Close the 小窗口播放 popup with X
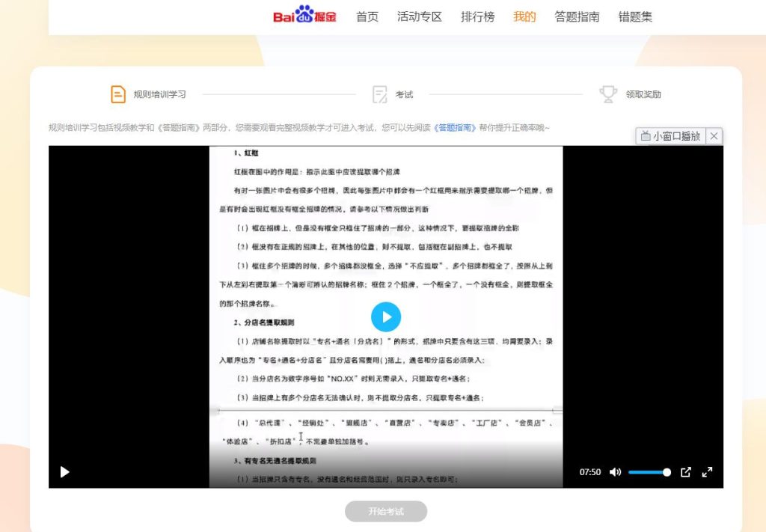Viewport: 766px width, 532px height. tap(714, 136)
